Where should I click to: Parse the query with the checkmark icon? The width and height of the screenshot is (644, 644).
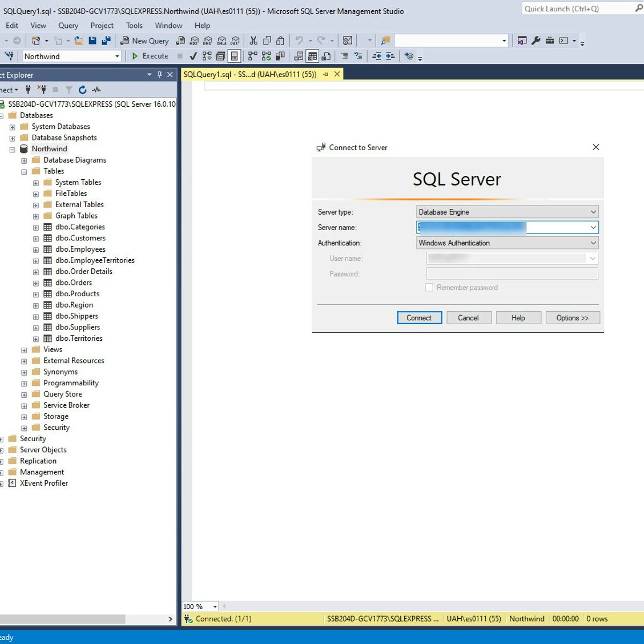click(193, 56)
